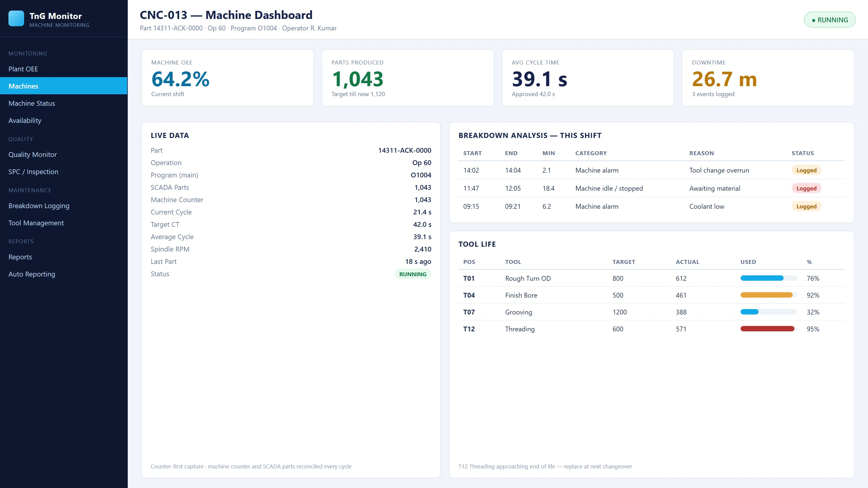Click the Current Cycle value 21.4 s

point(422,212)
